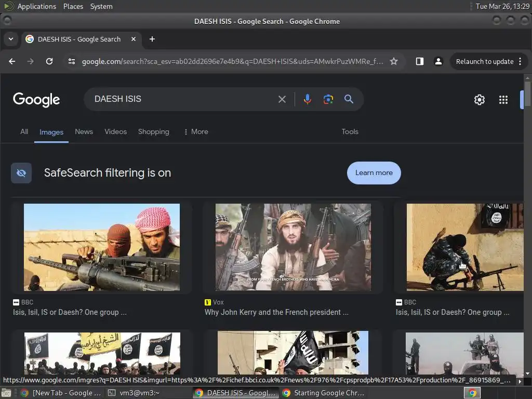Image resolution: width=532 pixels, height=399 pixels.
Task: Open the Vox 'Why John Kerry' link
Action: 276,312
